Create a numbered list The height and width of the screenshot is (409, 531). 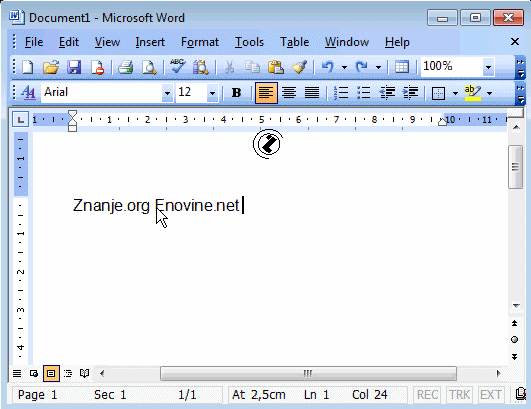pos(340,92)
